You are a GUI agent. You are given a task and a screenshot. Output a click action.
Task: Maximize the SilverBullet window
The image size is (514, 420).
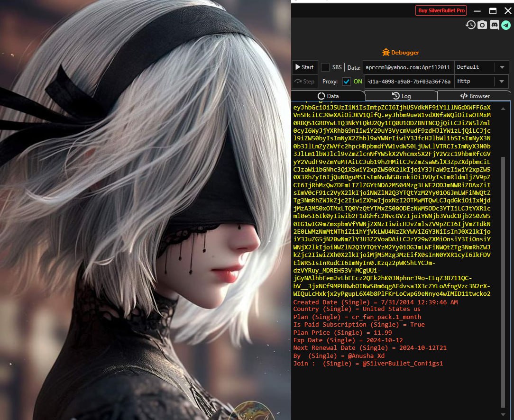coord(493,10)
